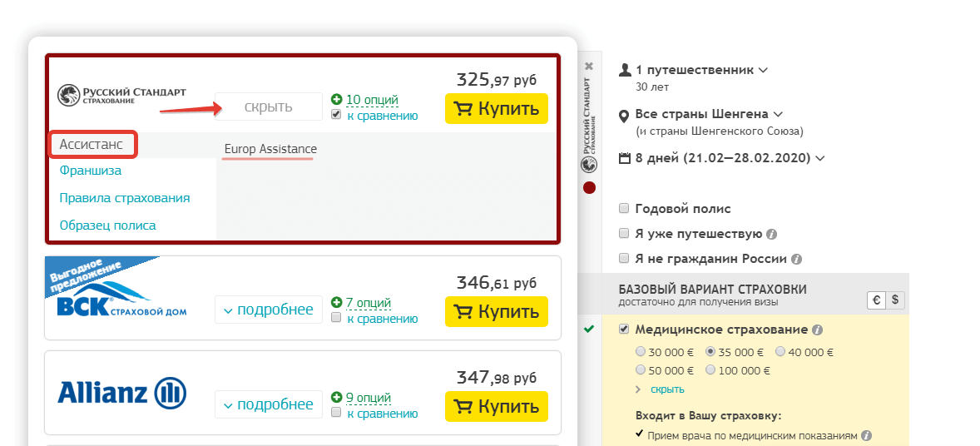The height and width of the screenshot is (446, 980).
Task: Buy the Allianz policy for 347,98 руб
Action: click(x=497, y=406)
